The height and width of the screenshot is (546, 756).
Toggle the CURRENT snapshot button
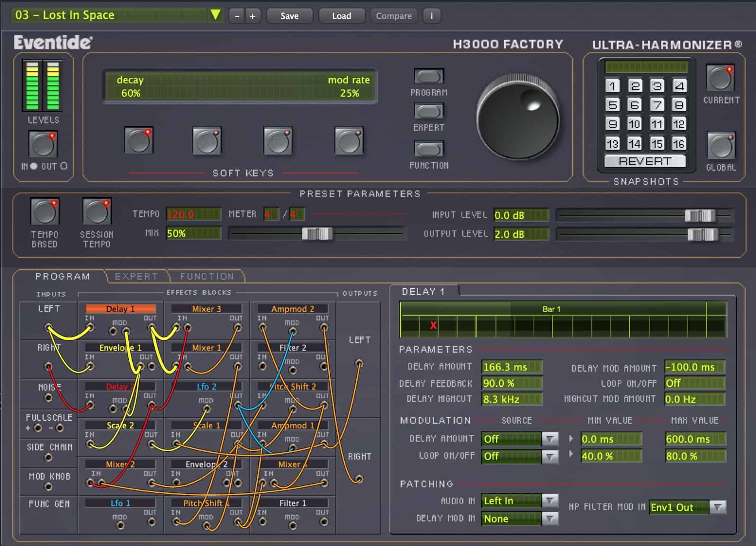(x=720, y=78)
